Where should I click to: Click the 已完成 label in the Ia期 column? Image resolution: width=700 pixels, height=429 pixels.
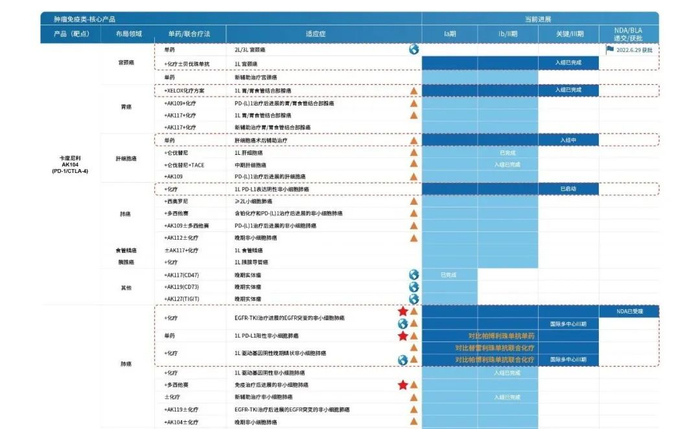coord(448,275)
